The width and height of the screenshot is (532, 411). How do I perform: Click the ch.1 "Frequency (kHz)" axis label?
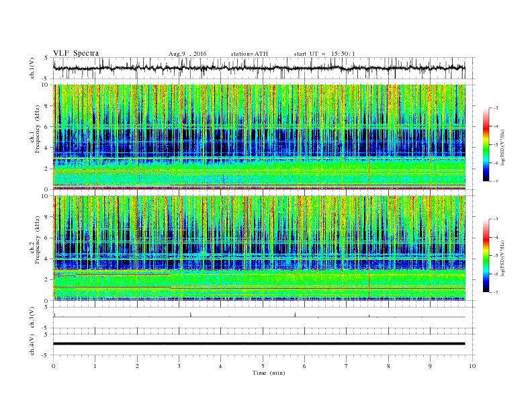[x=37, y=129]
